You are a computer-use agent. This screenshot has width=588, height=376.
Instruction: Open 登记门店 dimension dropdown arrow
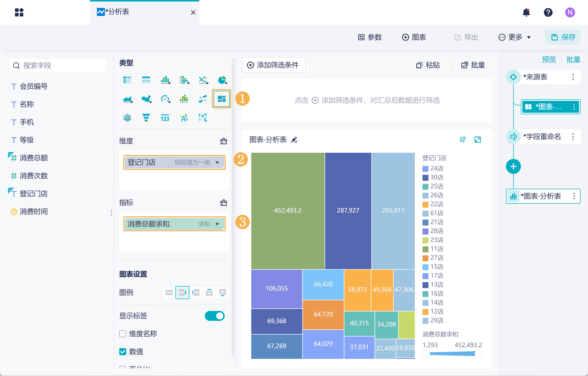click(217, 162)
